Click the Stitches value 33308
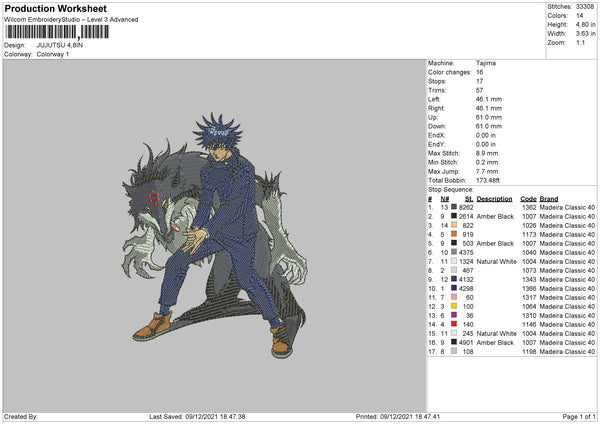 tap(585, 7)
